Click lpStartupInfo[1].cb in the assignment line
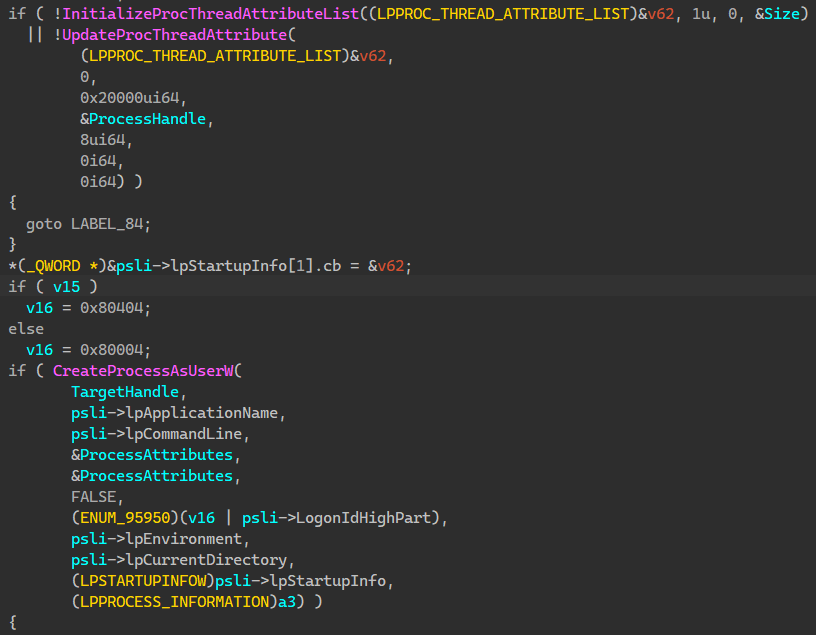This screenshot has height=635, width=816. click(256, 266)
